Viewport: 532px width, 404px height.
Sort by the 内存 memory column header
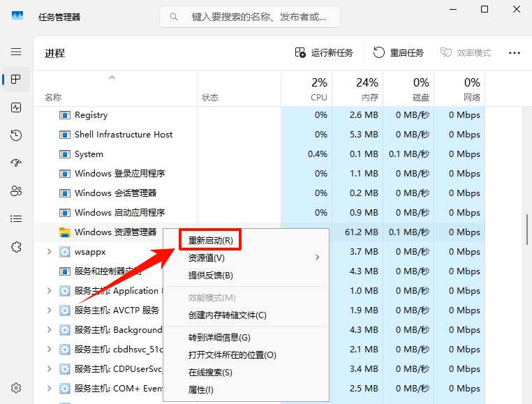coord(357,89)
